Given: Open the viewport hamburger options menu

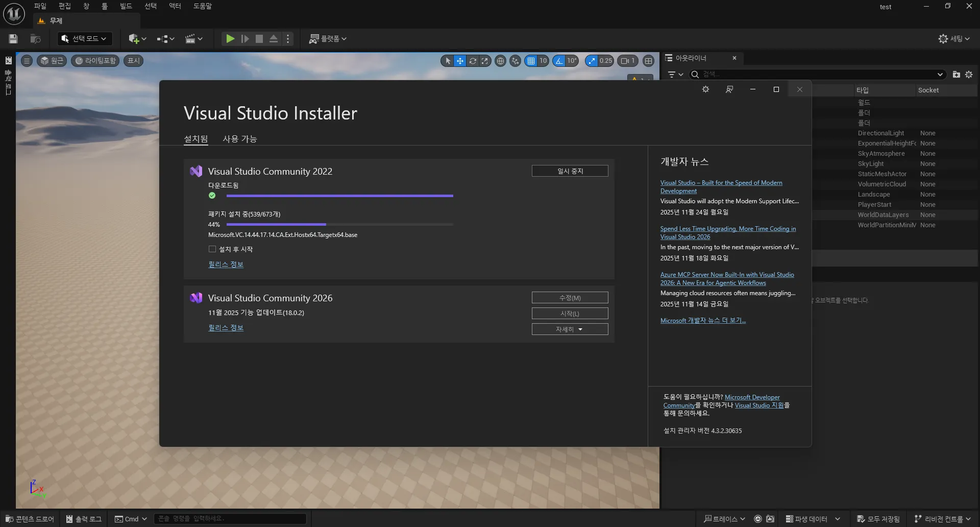Looking at the screenshot, I should (x=27, y=61).
